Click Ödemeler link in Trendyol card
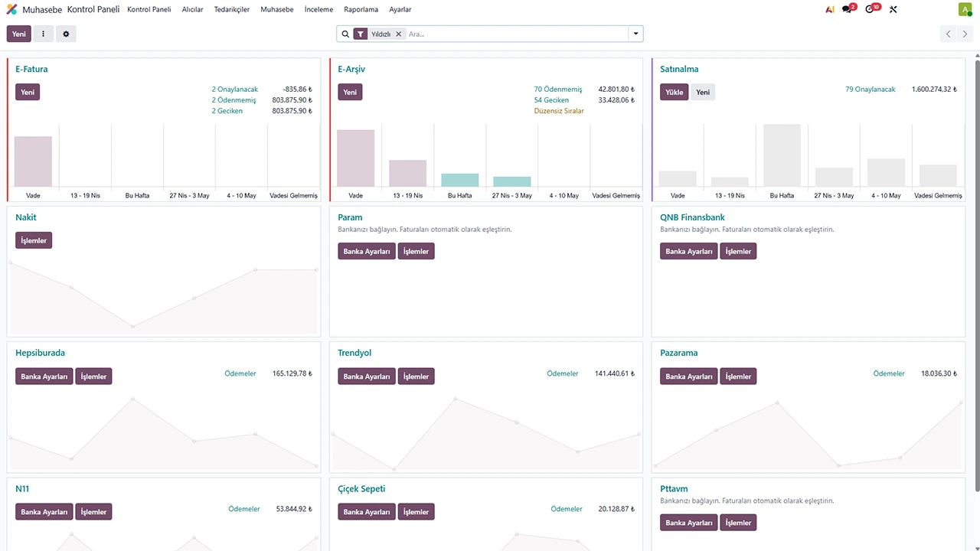980x551 pixels. point(563,373)
